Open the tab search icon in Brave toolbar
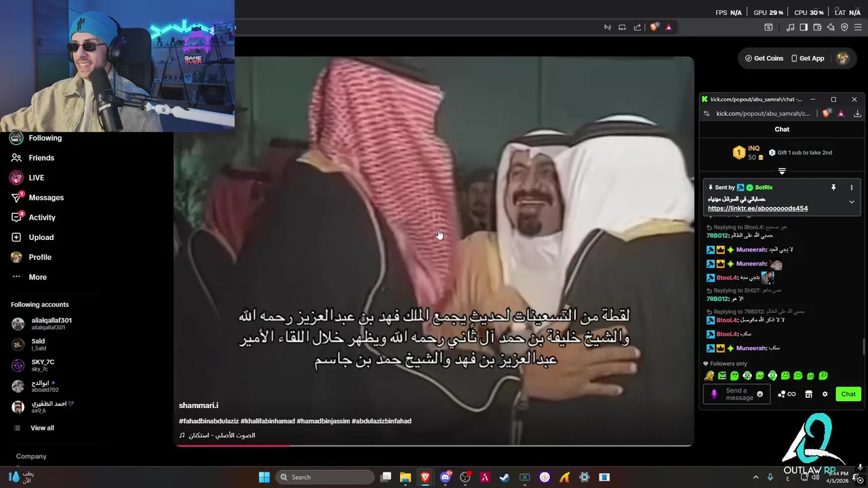This screenshot has width=868, height=488. 768,27
